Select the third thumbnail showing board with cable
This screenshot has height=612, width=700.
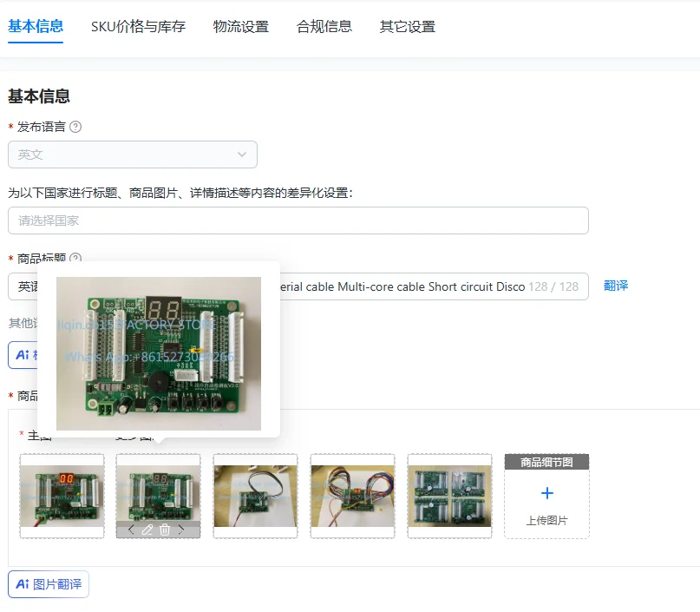point(255,496)
